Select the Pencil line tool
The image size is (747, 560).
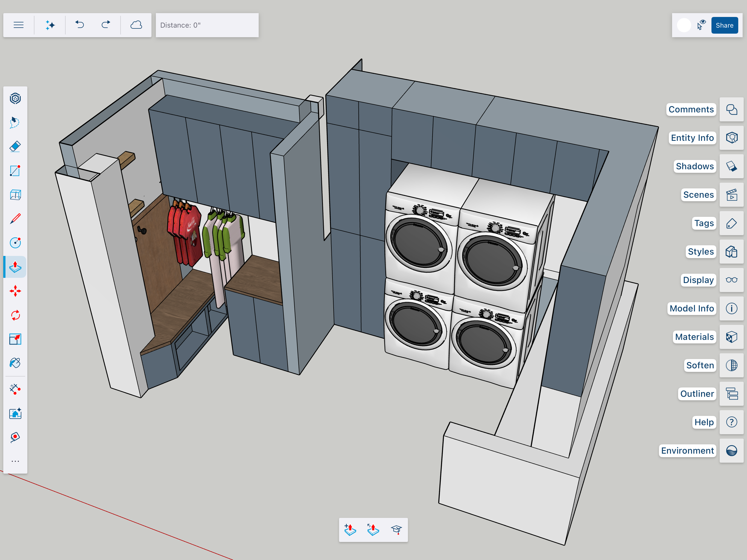point(15,219)
